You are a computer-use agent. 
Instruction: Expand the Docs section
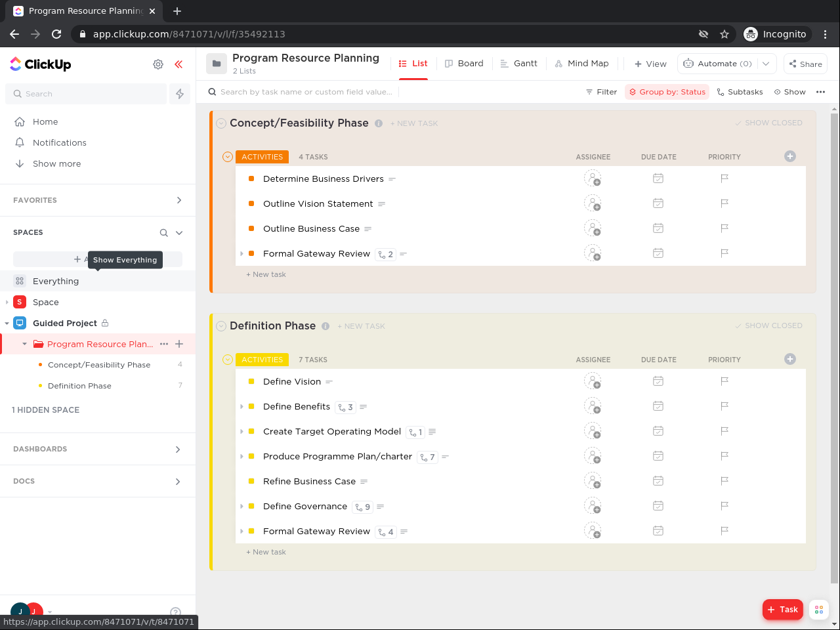click(x=178, y=482)
